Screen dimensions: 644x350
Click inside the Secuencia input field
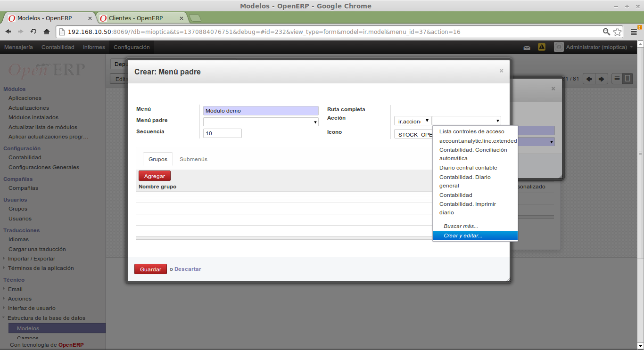click(222, 133)
